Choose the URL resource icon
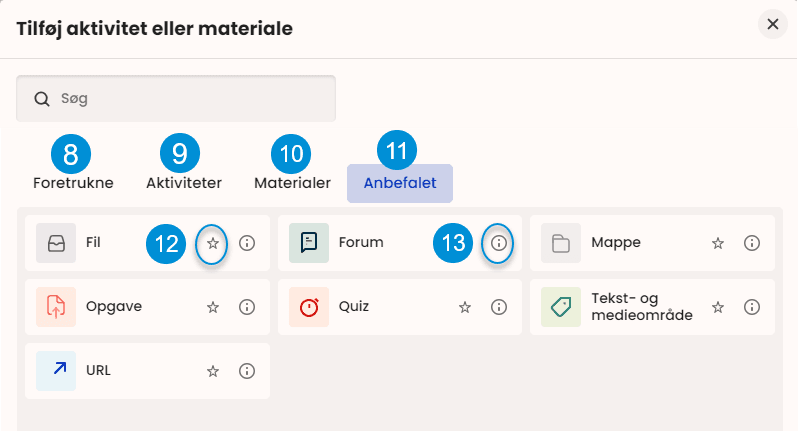This screenshot has width=798, height=431. tap(56, 370)
